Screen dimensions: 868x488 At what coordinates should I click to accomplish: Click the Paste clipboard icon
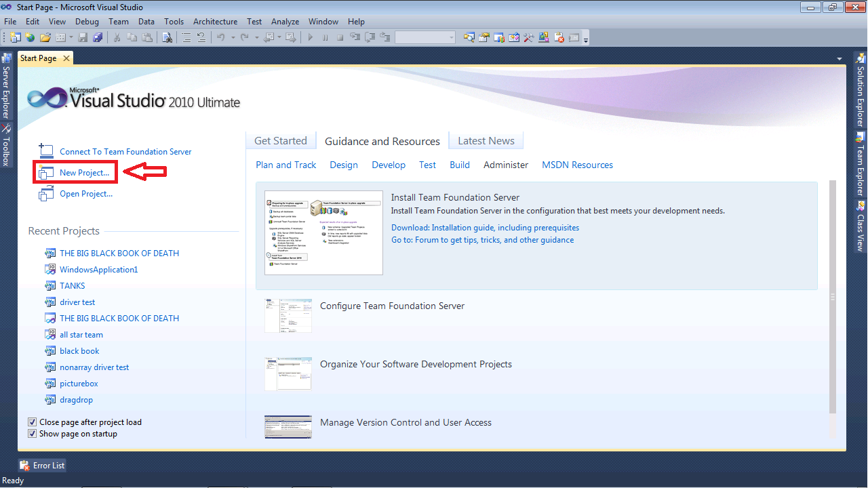click(x=147, y=37)
